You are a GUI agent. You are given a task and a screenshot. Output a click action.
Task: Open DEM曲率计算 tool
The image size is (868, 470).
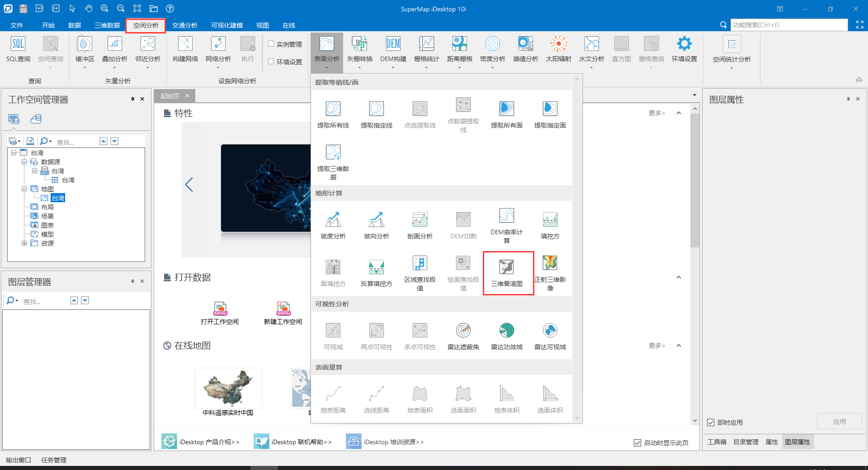pos(507,225)
